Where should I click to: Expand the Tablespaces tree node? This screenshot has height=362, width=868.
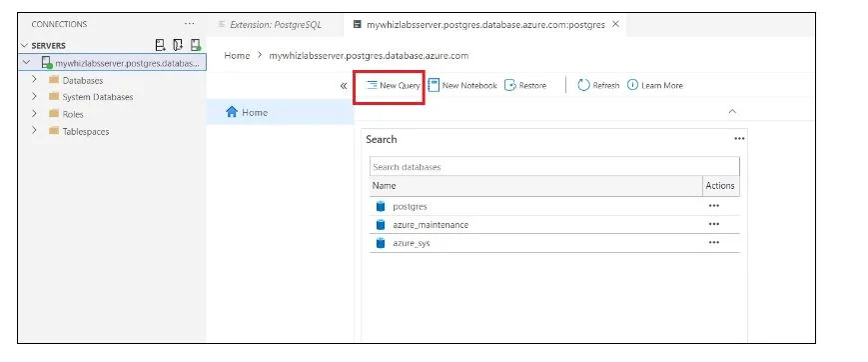tap(34, 131)
